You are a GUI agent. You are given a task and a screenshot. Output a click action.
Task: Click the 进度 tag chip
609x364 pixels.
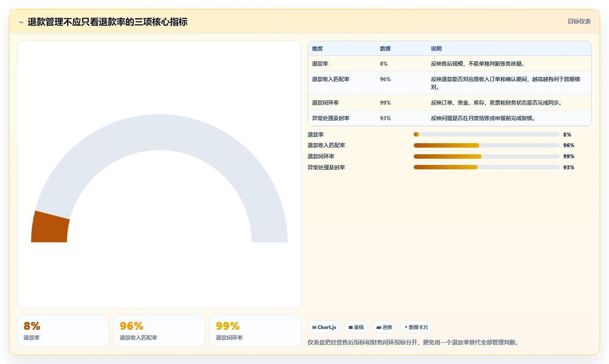click(x=384, y=327)
